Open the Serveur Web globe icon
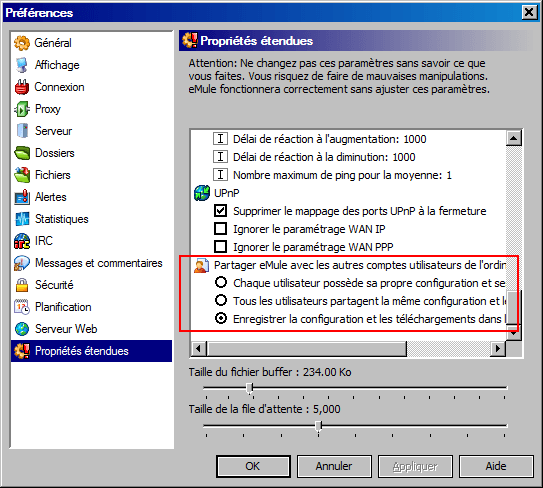543x488 pixels. [22, 329]
